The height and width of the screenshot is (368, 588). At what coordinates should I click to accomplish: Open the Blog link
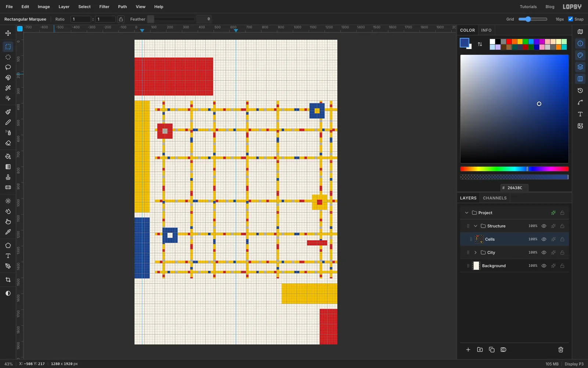point(550,7)
